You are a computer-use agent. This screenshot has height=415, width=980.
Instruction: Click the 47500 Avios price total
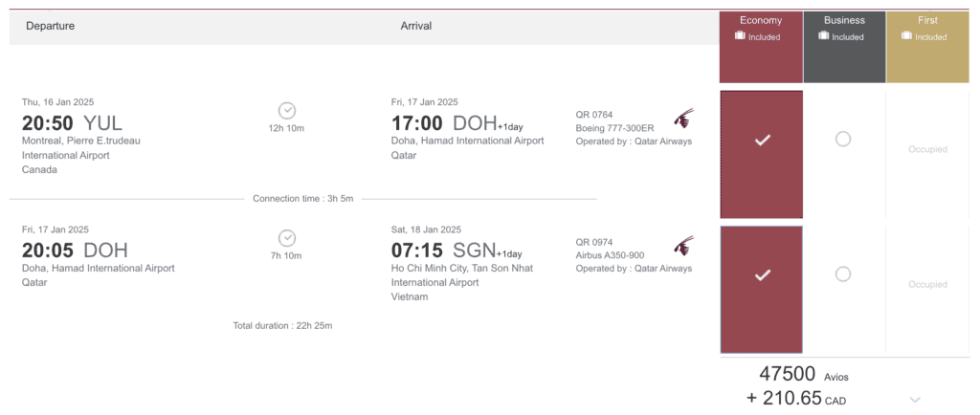coord(787,374)
